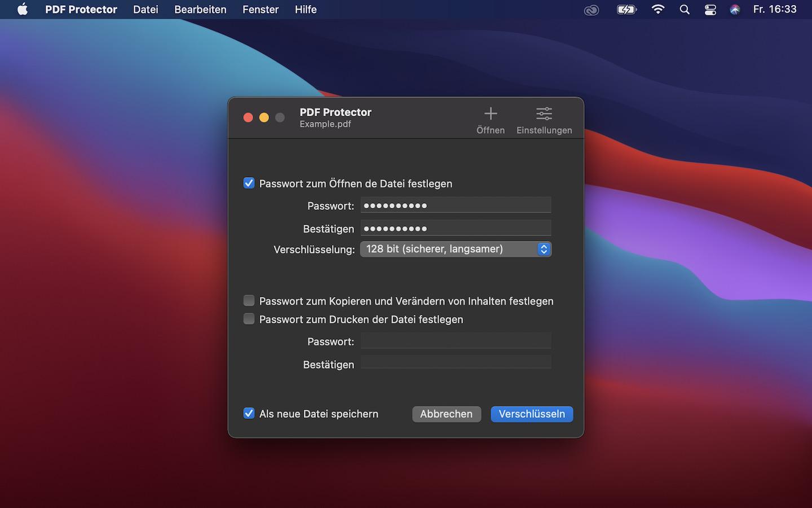Open the Apple menu
Viewport: 812px width, 508px height.
pos(23,9)
